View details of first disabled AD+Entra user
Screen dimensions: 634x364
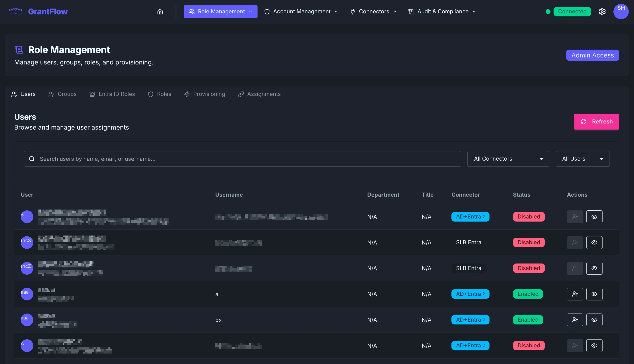594,217
